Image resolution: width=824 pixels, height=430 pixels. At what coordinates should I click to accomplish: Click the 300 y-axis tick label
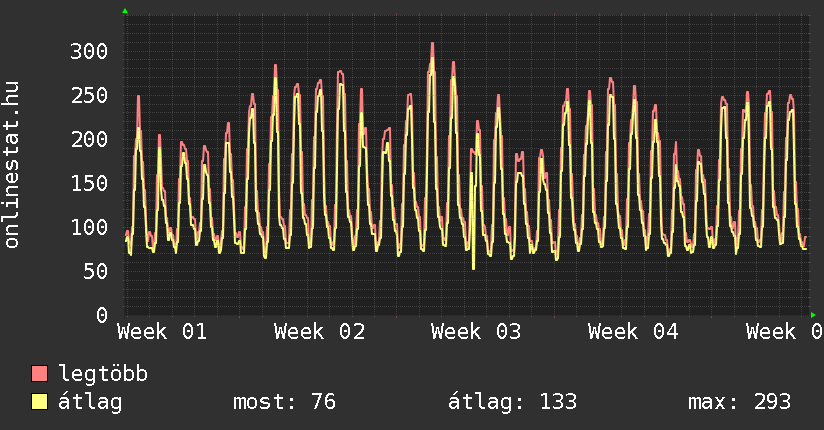(88, 51)
